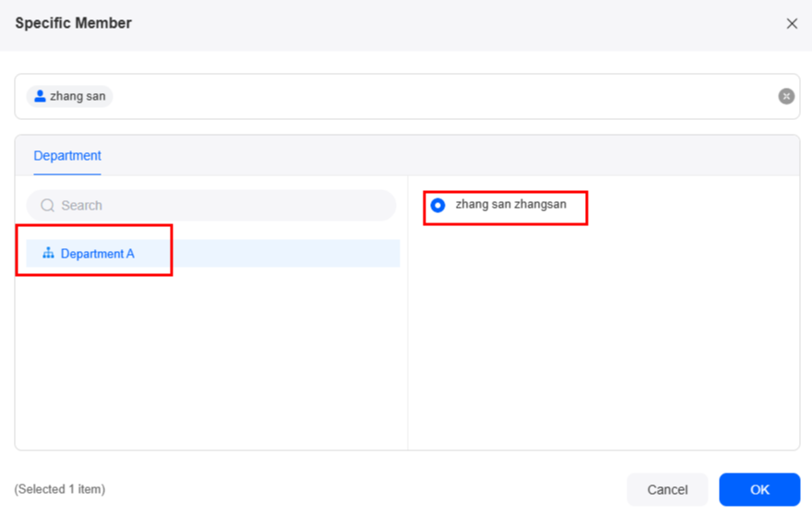Viewport: 812px width, 515px height.
Task: Click the magnifier icon in search box
Action: 48,205
